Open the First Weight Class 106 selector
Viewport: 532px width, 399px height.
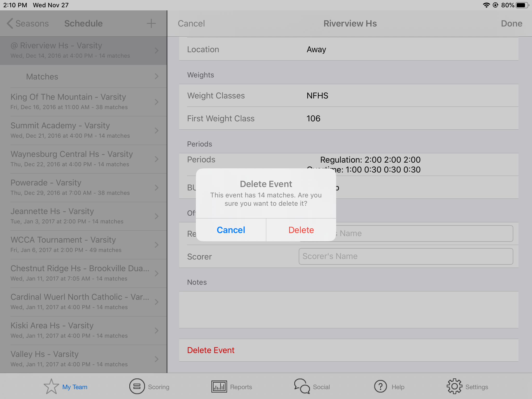point(349,118)
